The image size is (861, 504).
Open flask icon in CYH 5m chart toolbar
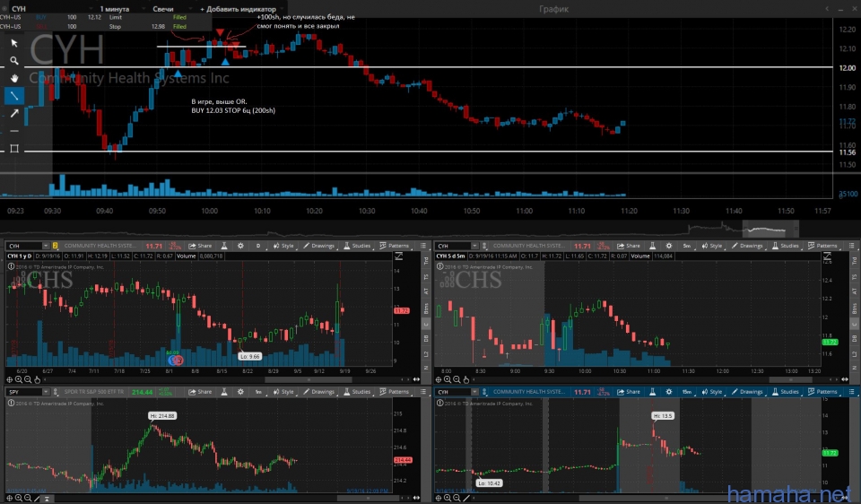pyautogui.click(x=652, y=246)
